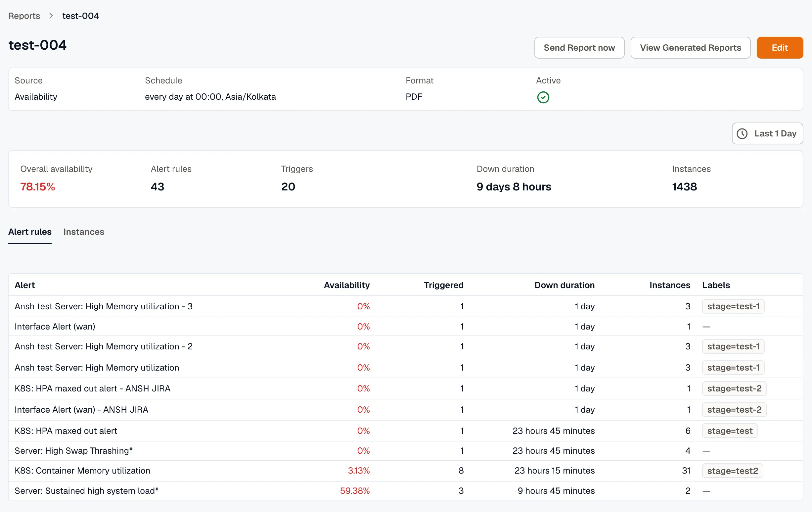Screen dimensions: 812x512
Task: Click the Triggered column header
Action: tap(444, 285)
